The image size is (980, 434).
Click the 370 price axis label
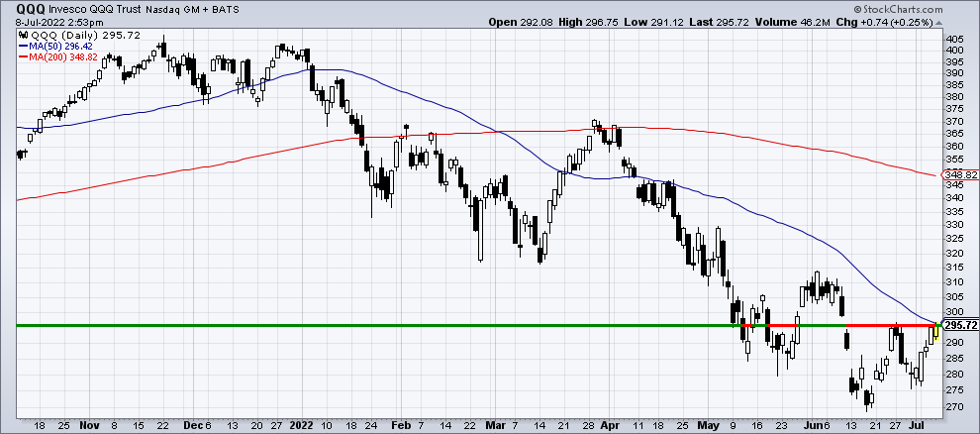point(952,121)
